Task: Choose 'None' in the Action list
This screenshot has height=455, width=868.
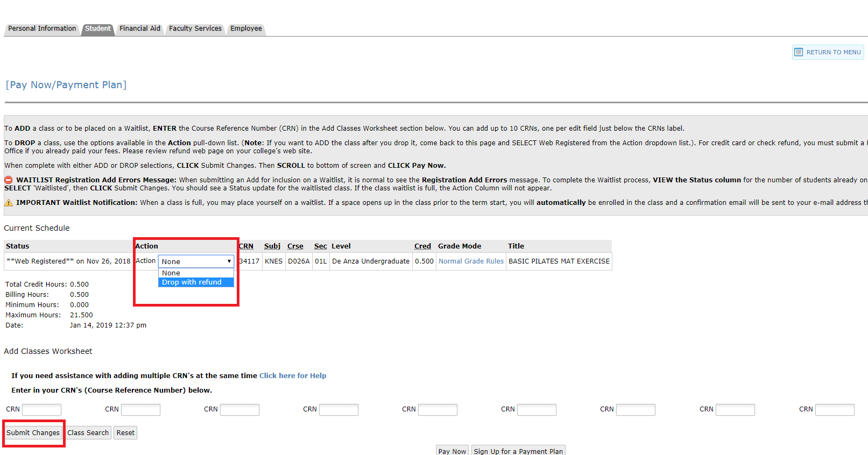Action: [x=171, y=273]
